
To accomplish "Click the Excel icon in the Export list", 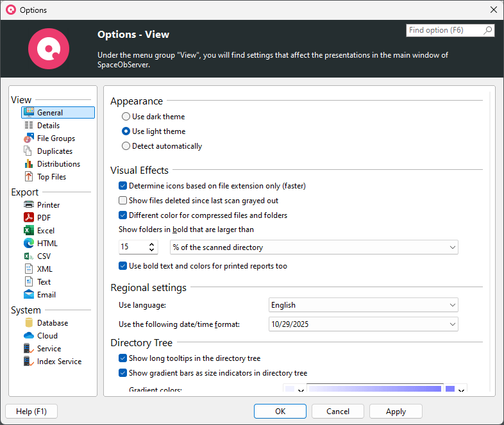I will click(28, 231).
